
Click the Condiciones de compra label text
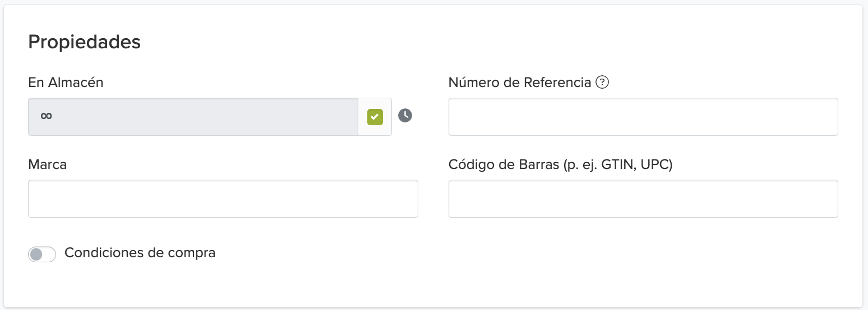[x=140, y=253]
